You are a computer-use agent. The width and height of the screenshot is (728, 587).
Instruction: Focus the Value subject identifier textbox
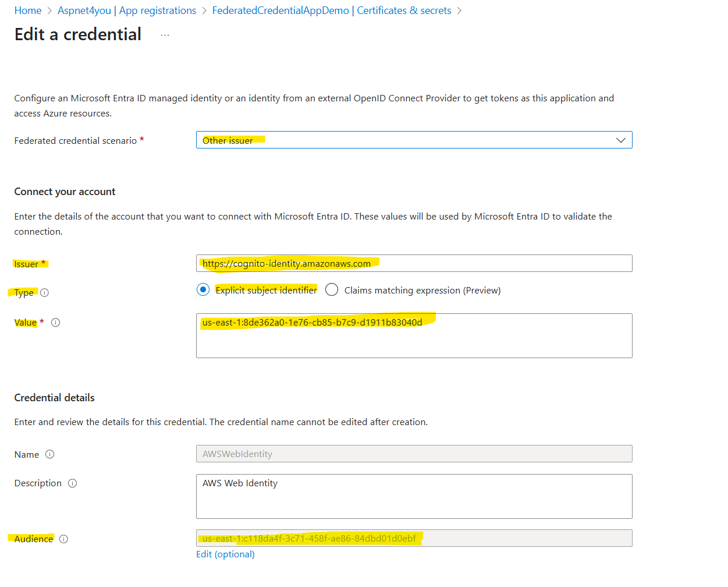click(x=414, y=336)
